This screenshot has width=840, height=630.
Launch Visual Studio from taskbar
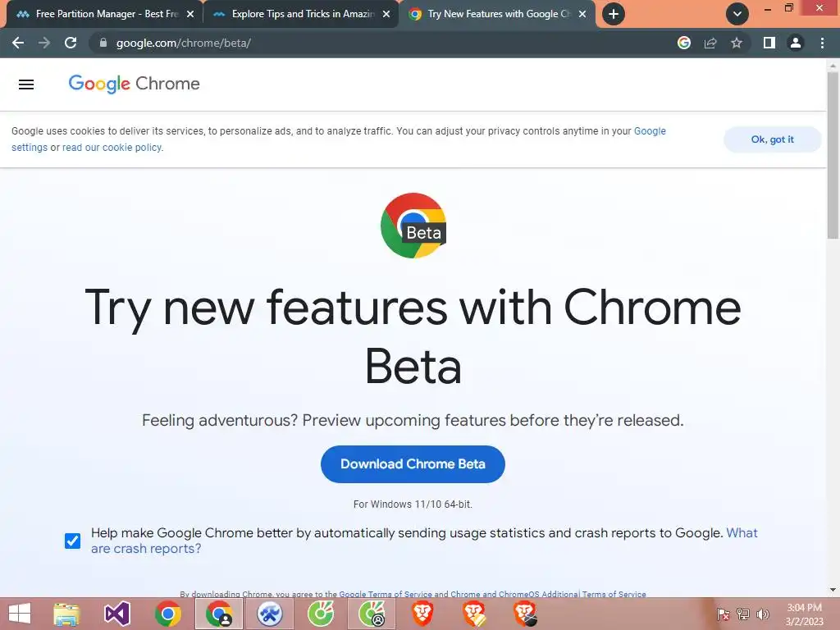pos(117,614)
